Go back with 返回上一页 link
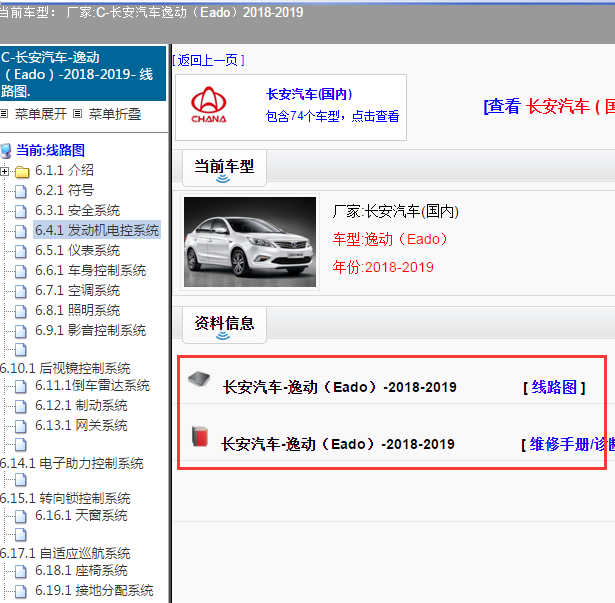This screenshot has height=603, width=615. pyautogui.click(x=208, y=60)
